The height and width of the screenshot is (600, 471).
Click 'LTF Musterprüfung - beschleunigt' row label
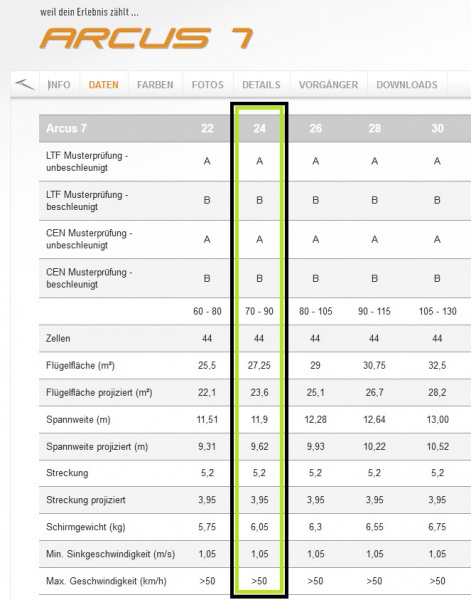pyautogui.click(x=87, y=201)
